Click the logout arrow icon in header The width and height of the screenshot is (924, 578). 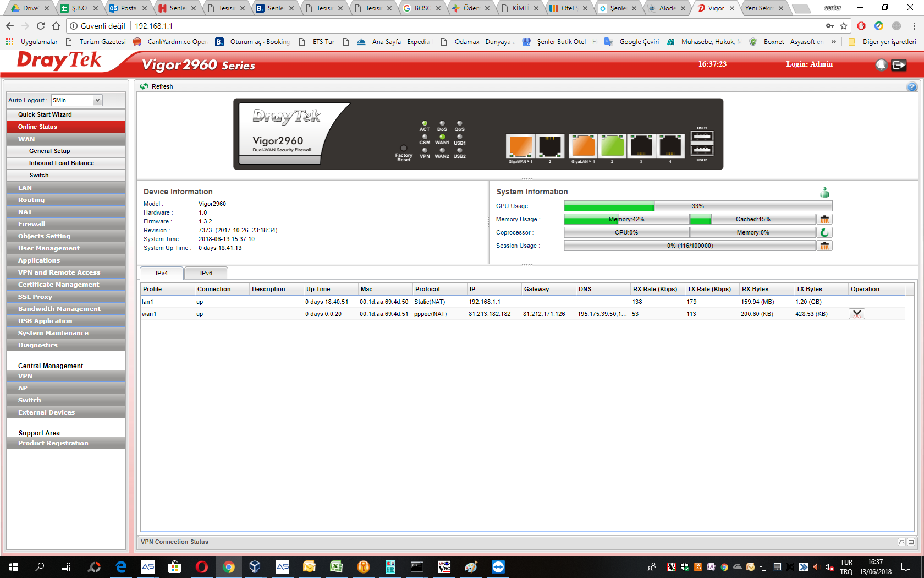pyautogui.click(x=898, y=65)
